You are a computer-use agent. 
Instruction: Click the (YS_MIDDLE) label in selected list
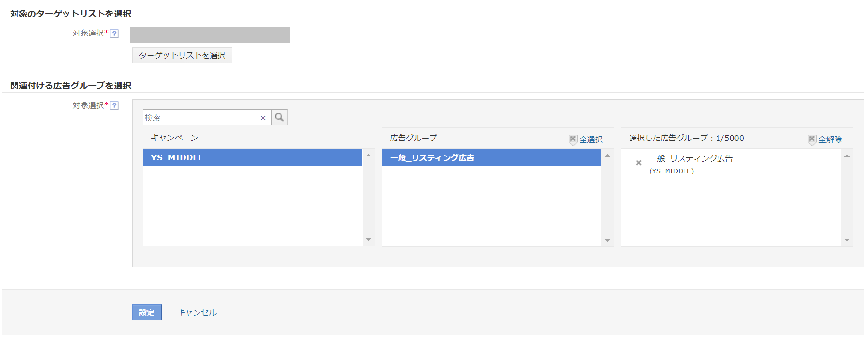click(x=671, y=171)
